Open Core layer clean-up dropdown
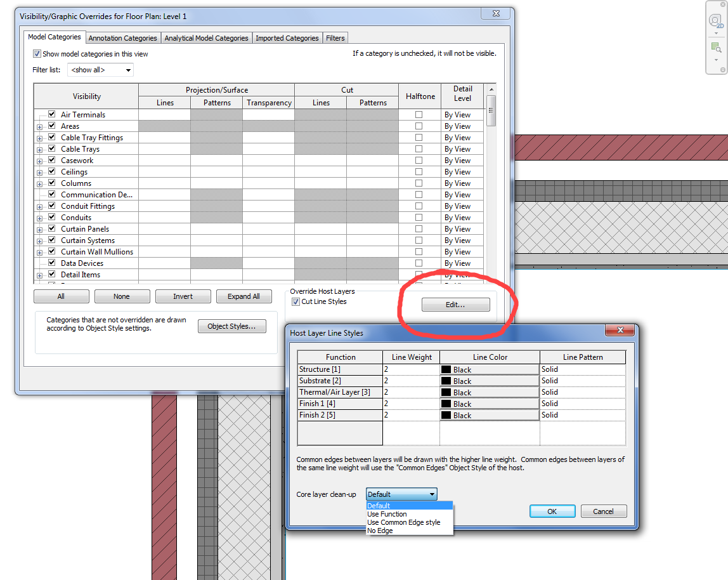Screen dimensions: 728x580 401,494
